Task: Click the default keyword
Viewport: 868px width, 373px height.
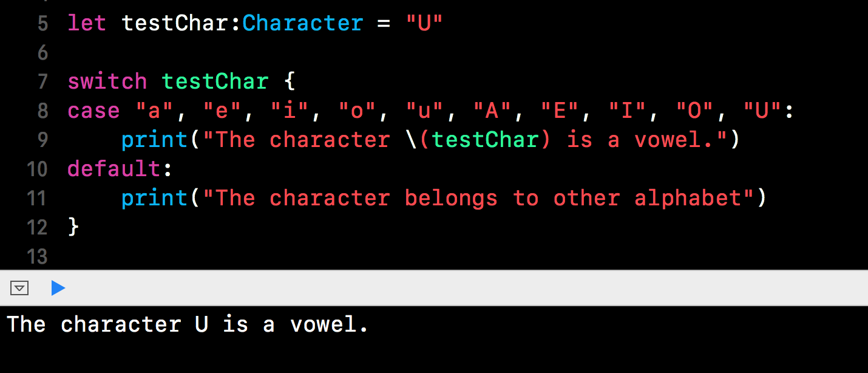Action: (x=114, y=169)
